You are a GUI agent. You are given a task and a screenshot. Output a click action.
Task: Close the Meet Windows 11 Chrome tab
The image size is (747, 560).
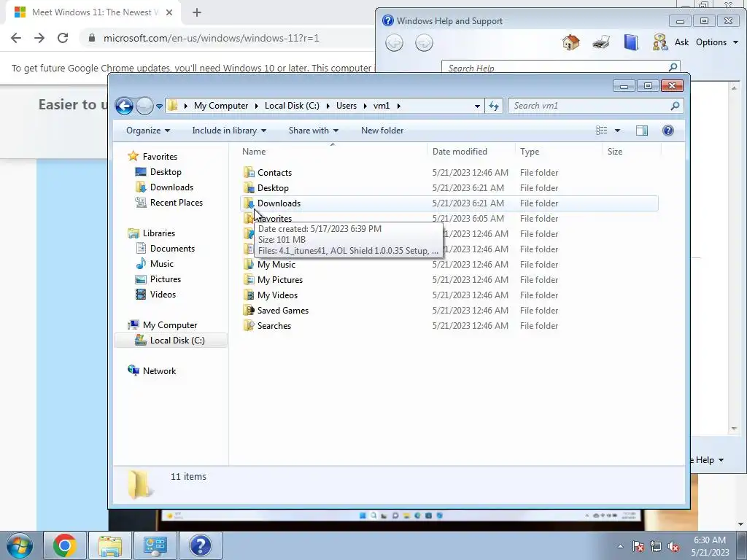click(x=169, y=12)
